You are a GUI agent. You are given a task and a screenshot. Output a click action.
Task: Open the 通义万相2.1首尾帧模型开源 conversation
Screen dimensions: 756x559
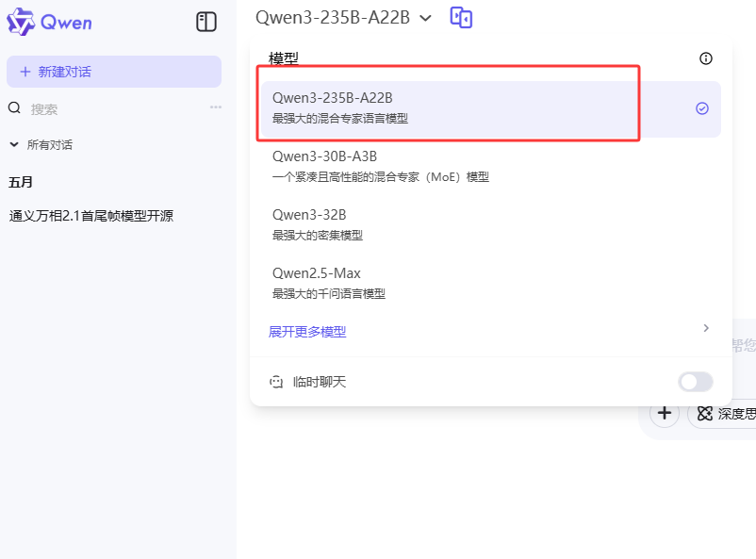click(x=91, y=216)
